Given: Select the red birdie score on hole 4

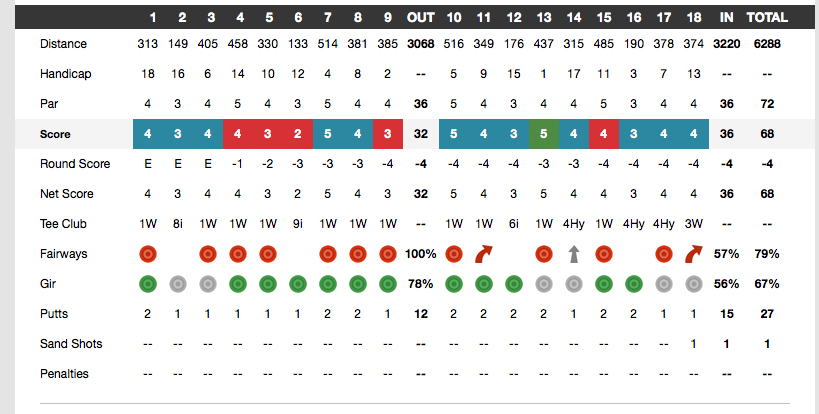Looking at the screenshot, I should pos(237,134).
